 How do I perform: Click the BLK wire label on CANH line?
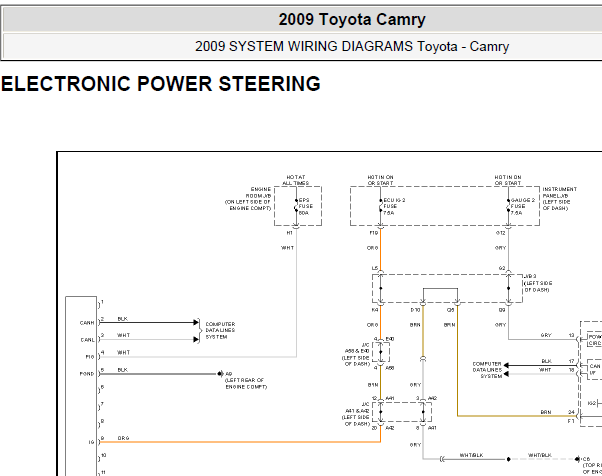122,319
